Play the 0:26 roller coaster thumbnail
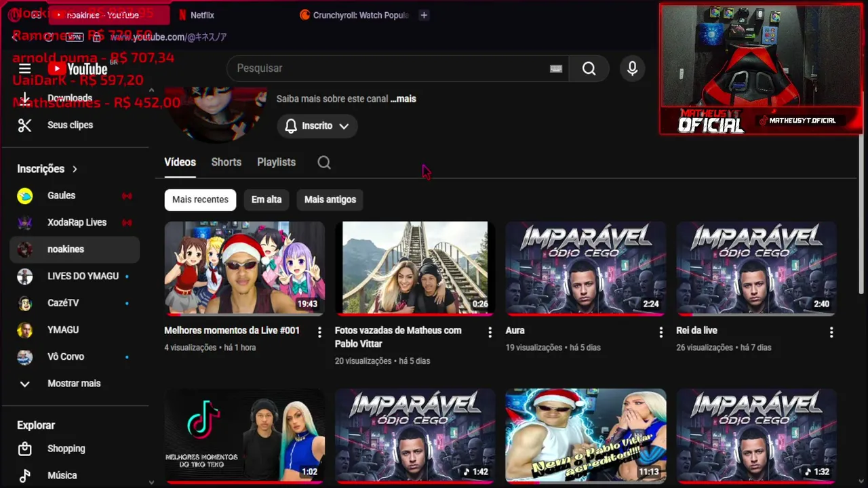 tap(415, 268)
